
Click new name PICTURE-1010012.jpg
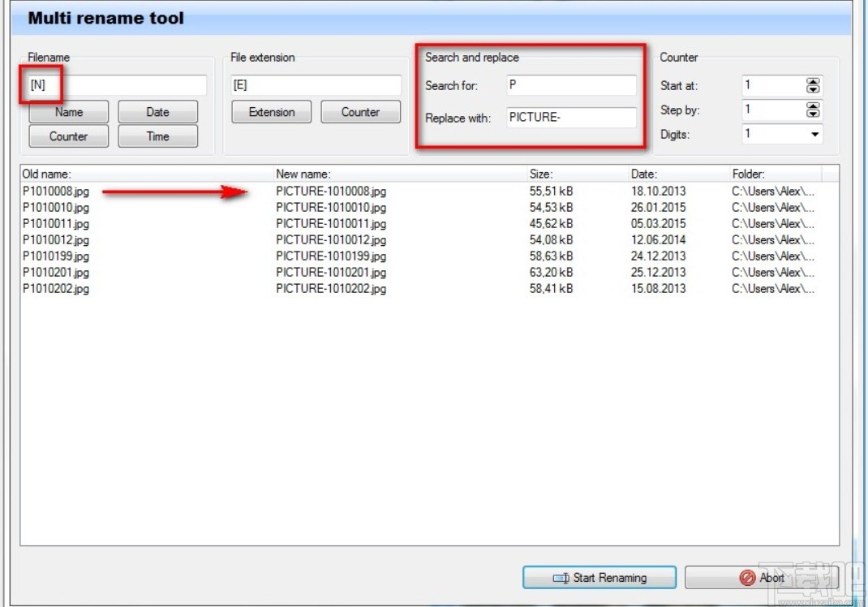pos(331,240)
